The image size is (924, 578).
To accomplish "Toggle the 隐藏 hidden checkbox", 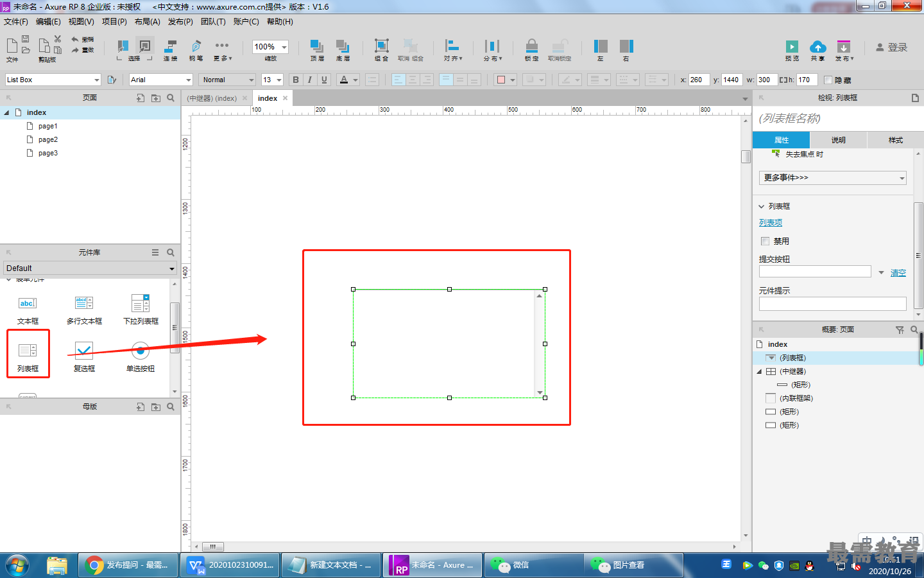I will [828, 80].
